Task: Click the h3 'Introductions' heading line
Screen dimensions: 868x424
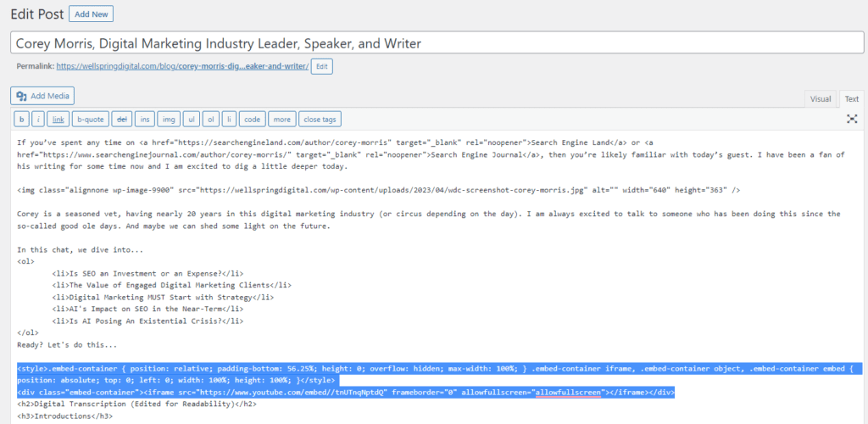Action: [x=64, y=416]
